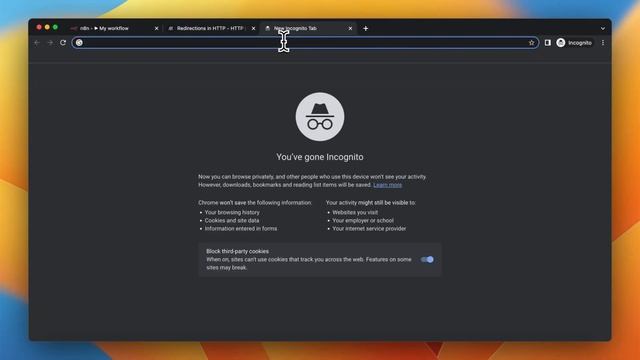Click 'Information entered in forms' item
The width and height of the screenshot is (640, 360).
241,229
